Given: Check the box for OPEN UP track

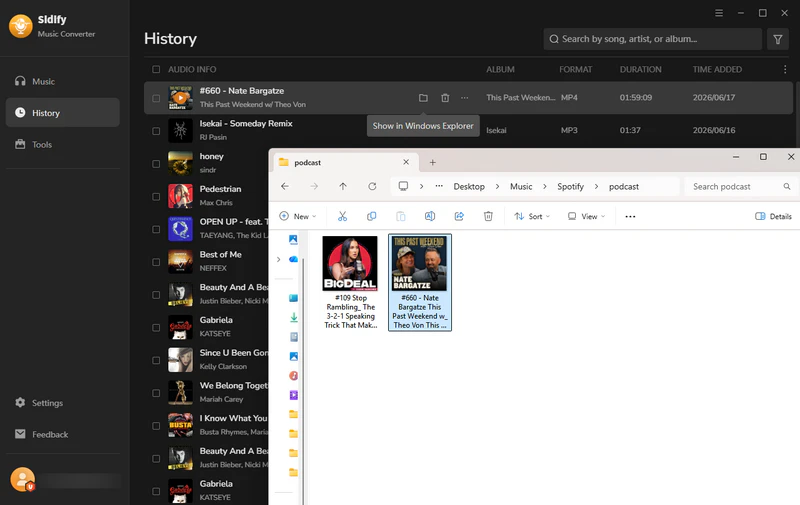Looking at the screenshot, I should pyautogui.click(x=156, y=229).
